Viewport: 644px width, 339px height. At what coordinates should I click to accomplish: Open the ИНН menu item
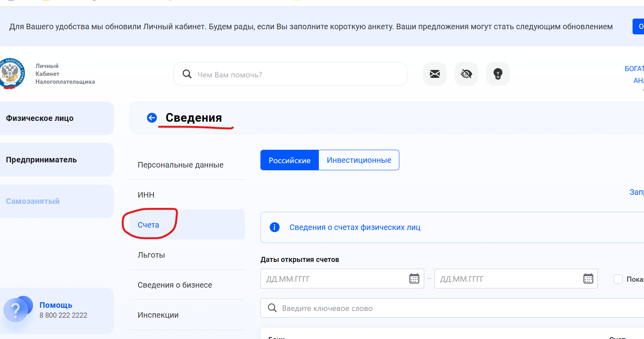tap(146, 195)
